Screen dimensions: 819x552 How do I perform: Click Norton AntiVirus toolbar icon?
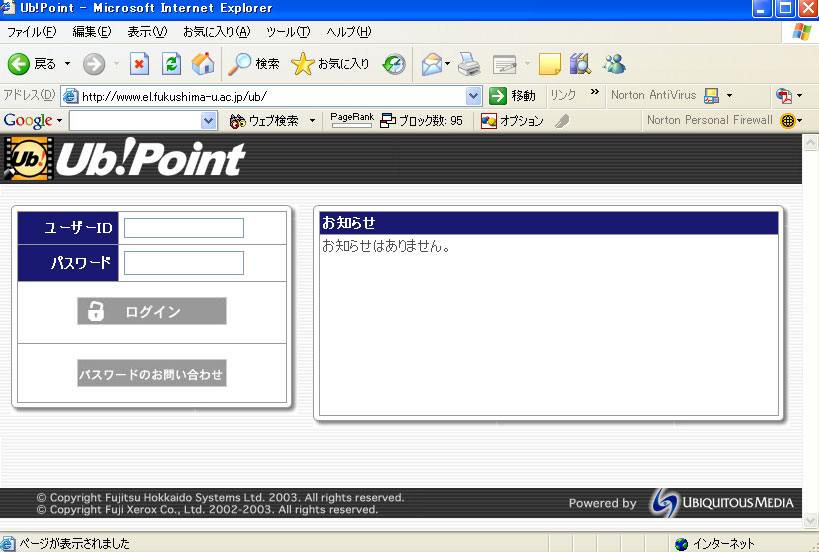(711, 96)
